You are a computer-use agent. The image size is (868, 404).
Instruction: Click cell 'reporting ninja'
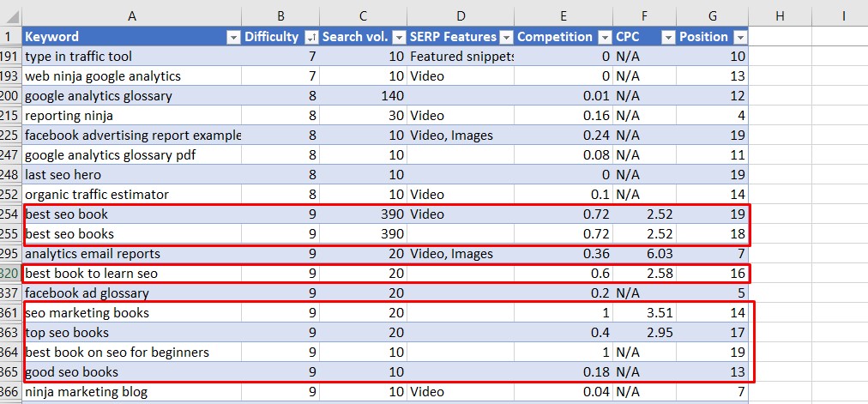tap(132, 116)
